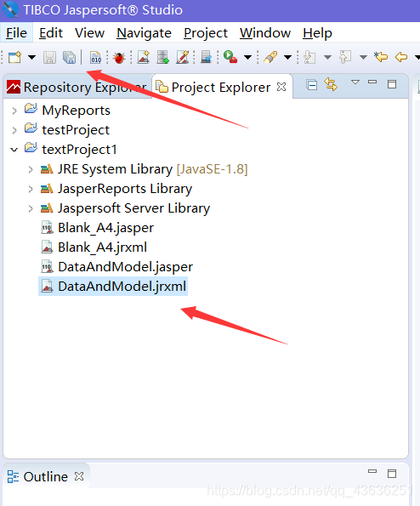Open the Next Annotation dropdown arrow

(x=327, y=58)
